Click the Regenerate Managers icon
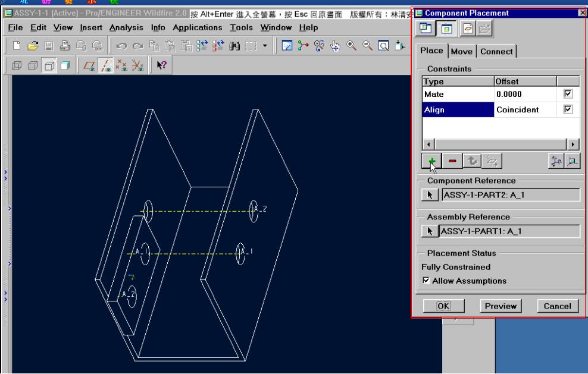The height and width of the screenshot is (374, 588). point(218,46)
